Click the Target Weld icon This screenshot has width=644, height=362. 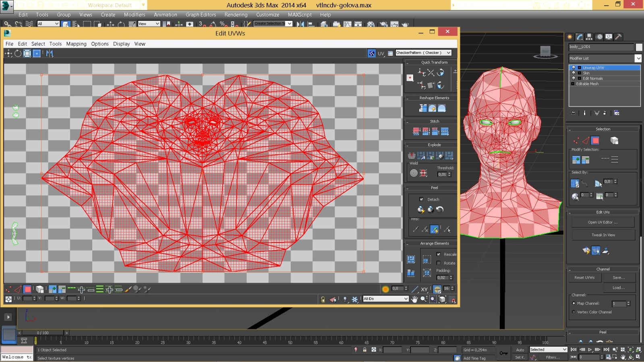pyautogui.click(x=414, y=173)
